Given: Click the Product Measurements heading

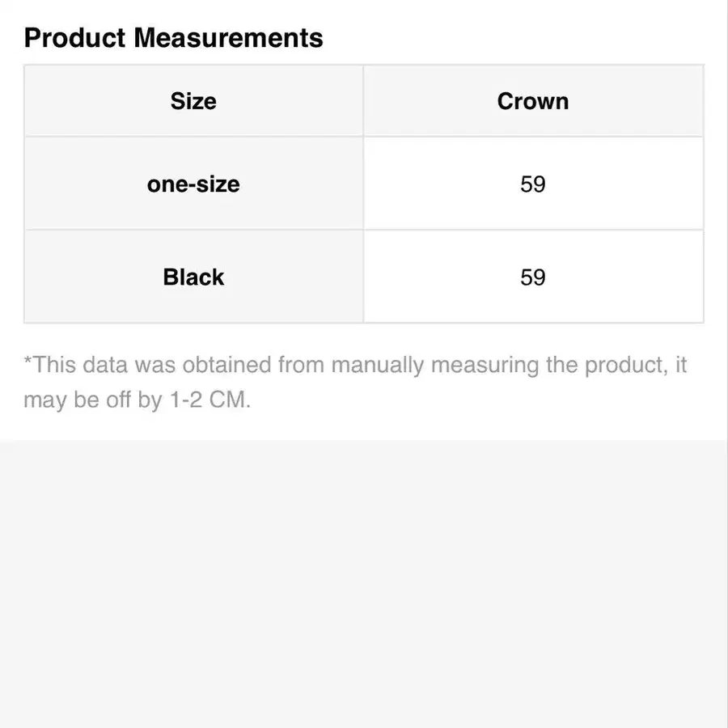Looking at the screenshot, I should pyautogui.click(x=173, y=38).
